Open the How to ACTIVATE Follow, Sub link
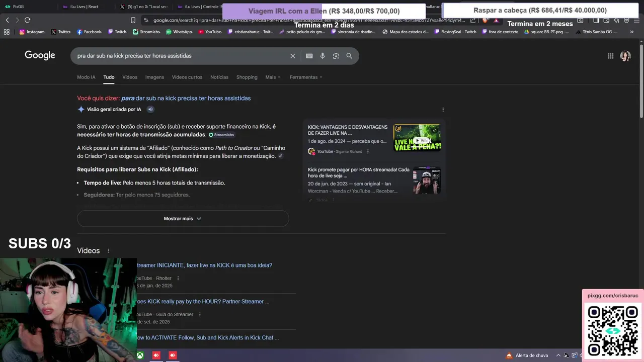 pyautogui.click(x=207, y=337)
